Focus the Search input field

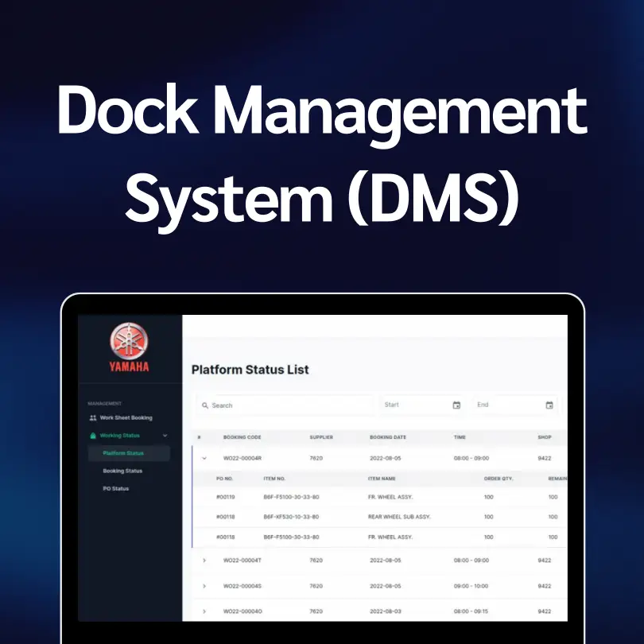[x=285, y=405]
